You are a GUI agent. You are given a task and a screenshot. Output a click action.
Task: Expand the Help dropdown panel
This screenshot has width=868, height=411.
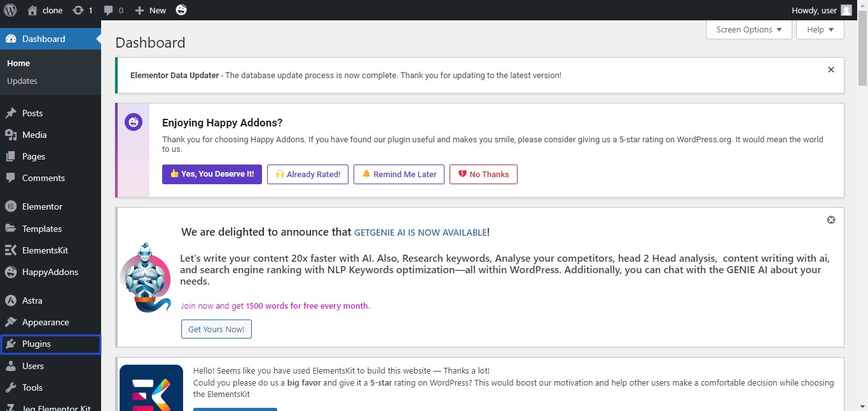[x=820, y=30]
